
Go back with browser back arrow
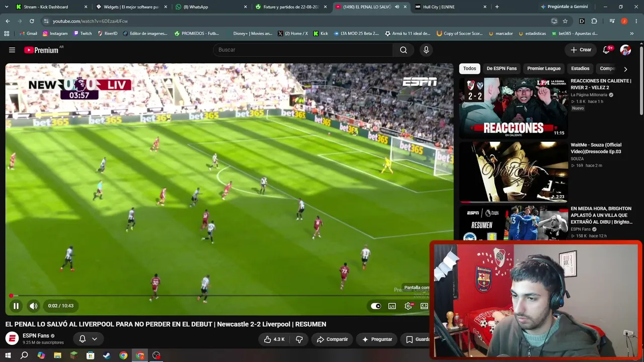pyautogui.click(x=8, y=21)
